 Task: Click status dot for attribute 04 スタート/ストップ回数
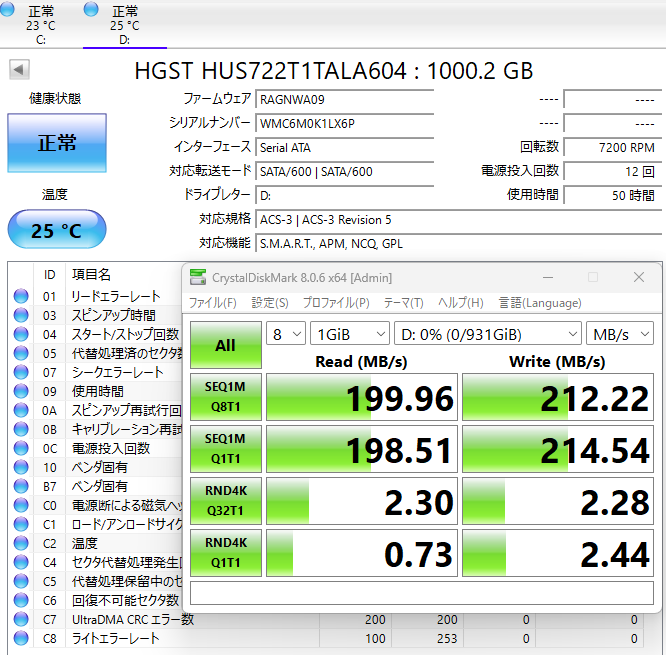21,334
